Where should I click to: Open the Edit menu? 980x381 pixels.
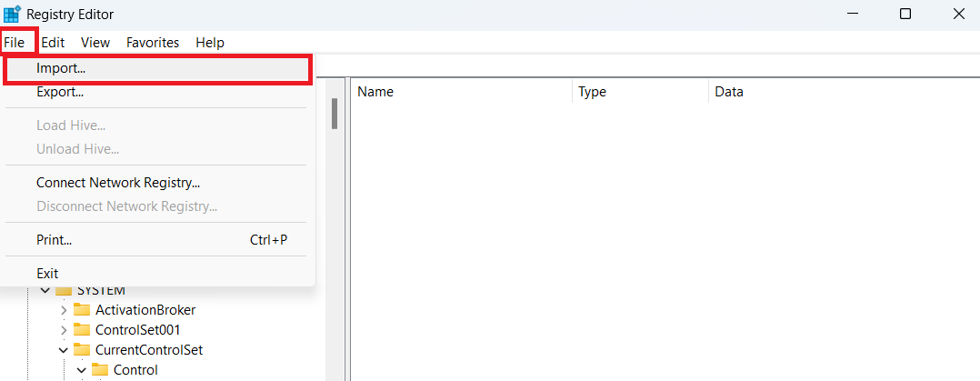53,43
